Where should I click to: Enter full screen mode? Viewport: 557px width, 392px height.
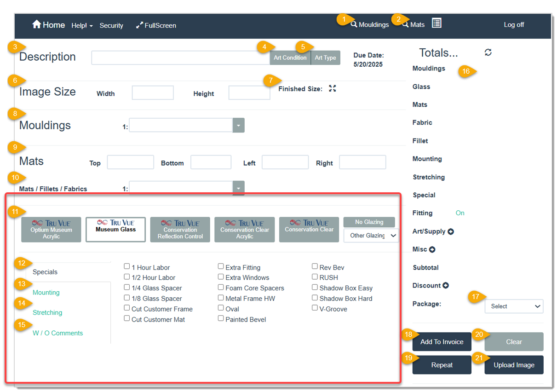(156, 25)
